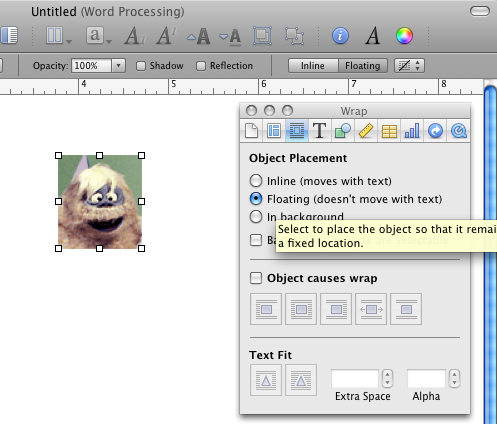Click the Ungroup objects toolbar icon
Viewport: 497px width, 424px height.
[294, 36]
